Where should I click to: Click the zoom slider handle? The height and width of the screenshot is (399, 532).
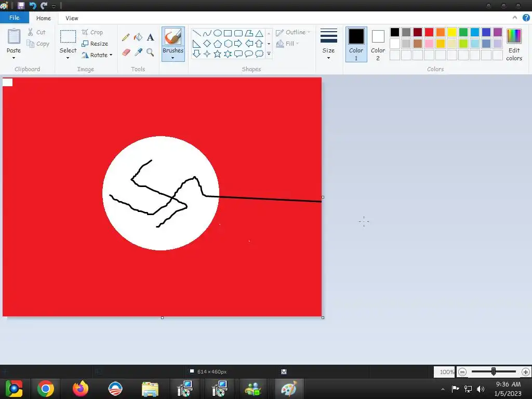494,371
